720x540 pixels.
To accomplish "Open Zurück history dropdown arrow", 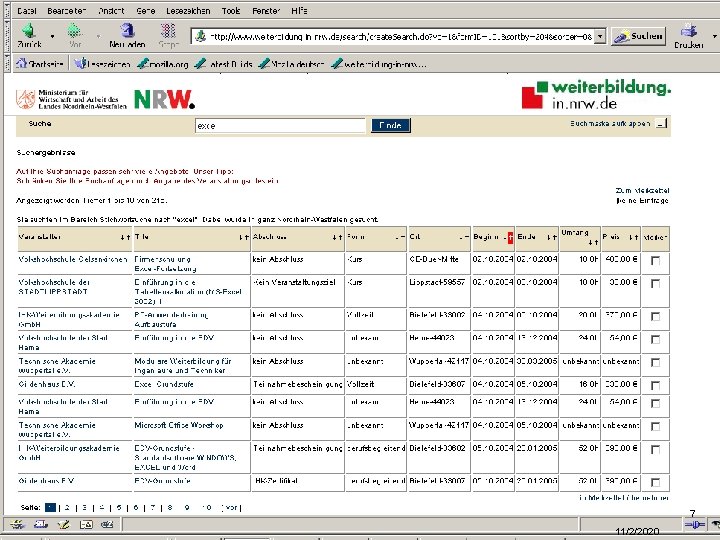I will click(x=52, y=36).
